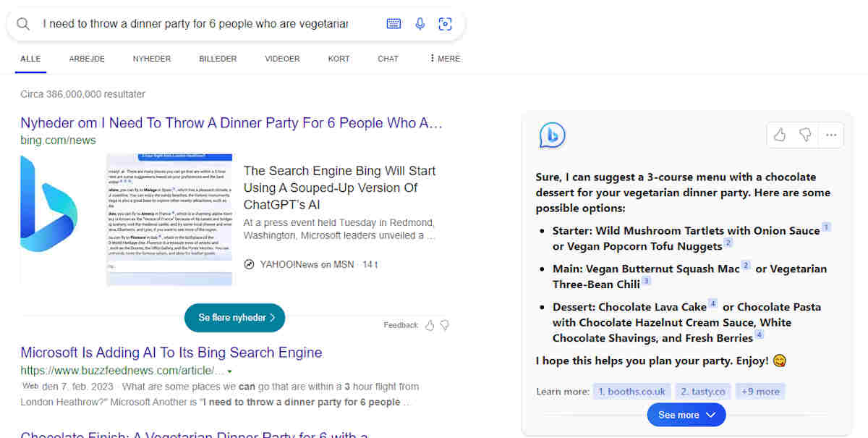Open chat answer more options ellipsis

[x=831, y=135]
